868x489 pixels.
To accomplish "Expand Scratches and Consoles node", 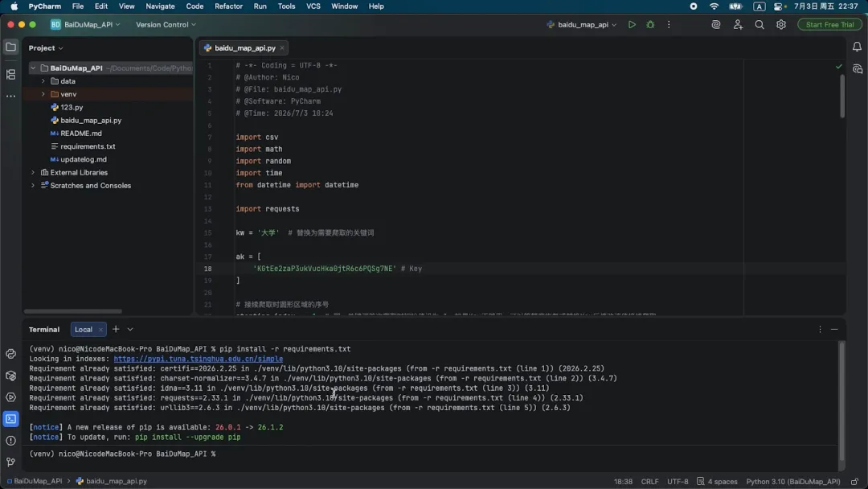I will pos(33,186).
